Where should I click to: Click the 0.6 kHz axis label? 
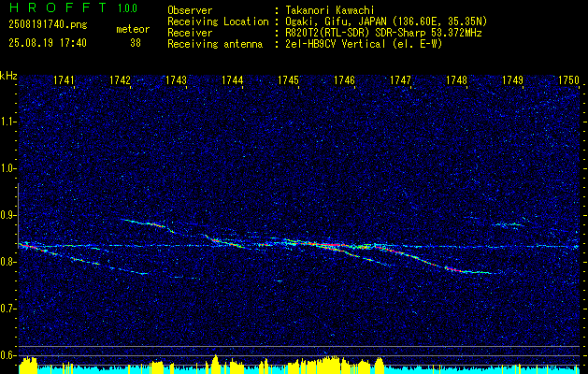pyautogui.click(x=7, y=355)
